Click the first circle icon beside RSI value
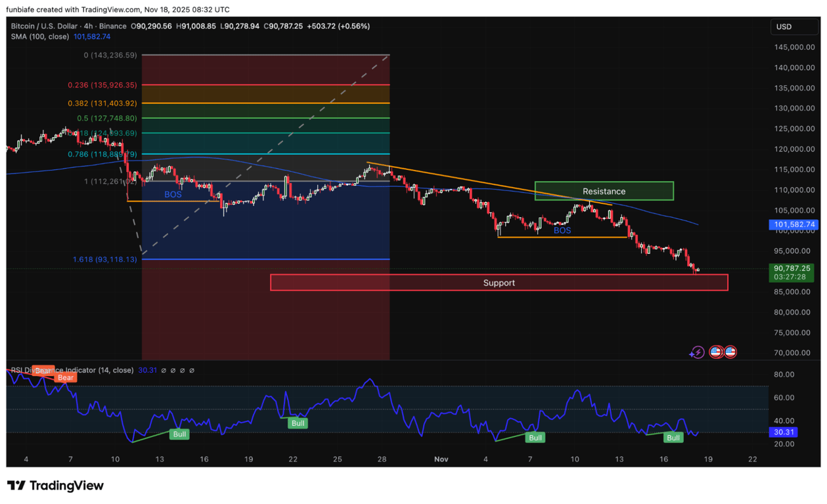 pos(164,370)
